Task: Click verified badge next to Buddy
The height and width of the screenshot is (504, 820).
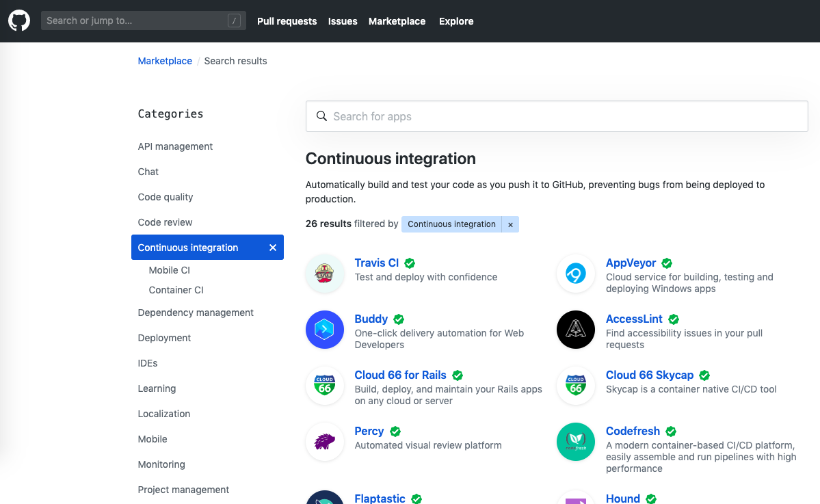Action: coord(399,319)
